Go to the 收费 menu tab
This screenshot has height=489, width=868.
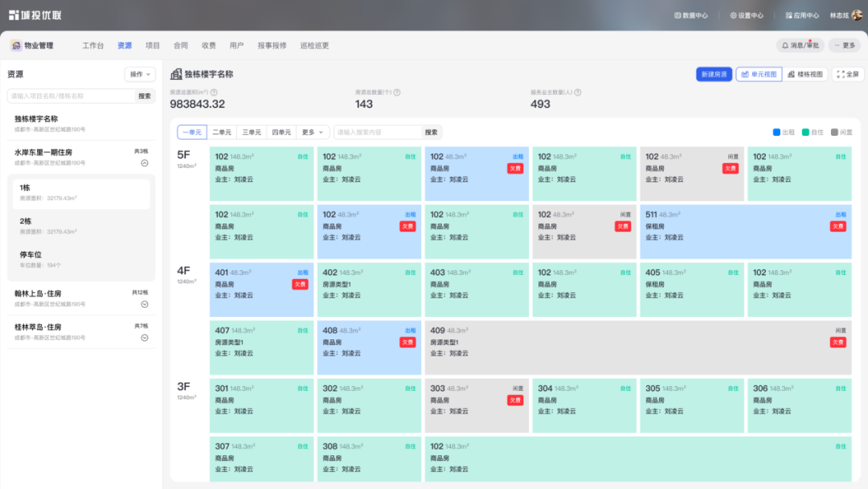pyautogui.click(x=209, y=46)
